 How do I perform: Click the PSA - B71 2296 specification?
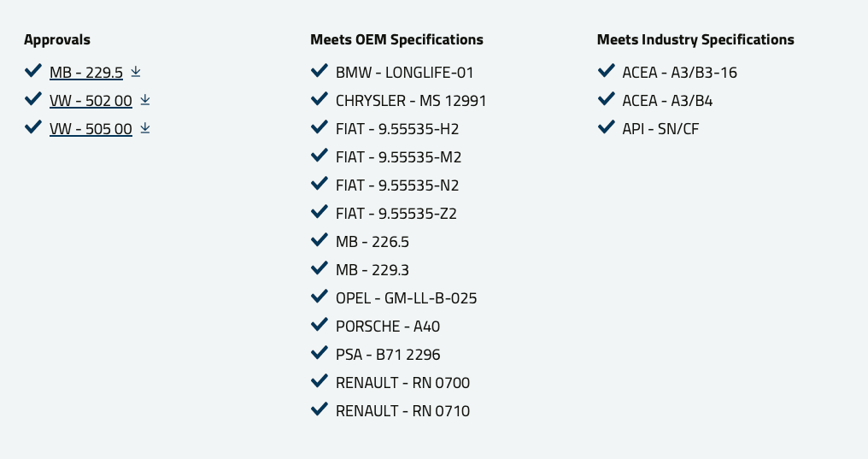tap(388, 355)
